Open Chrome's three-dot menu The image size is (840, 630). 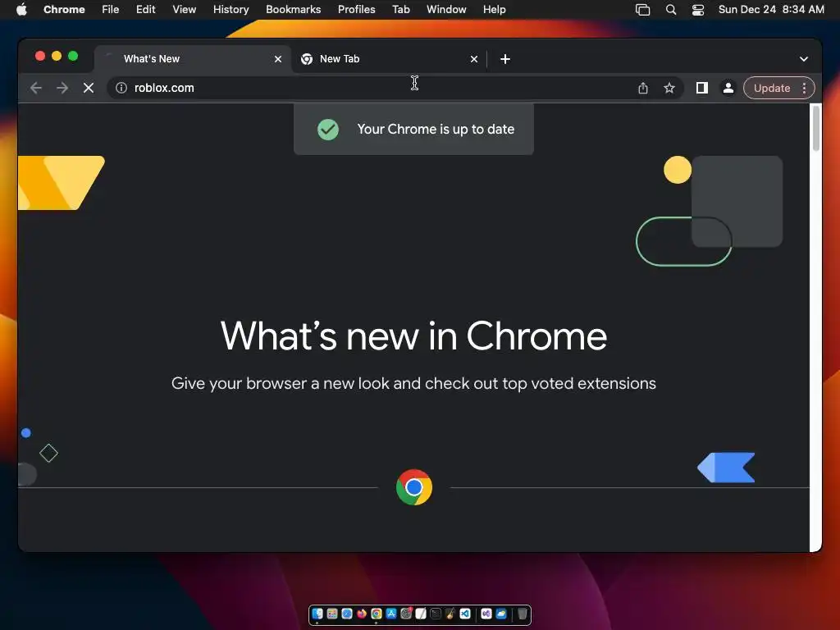coord(804,88)
